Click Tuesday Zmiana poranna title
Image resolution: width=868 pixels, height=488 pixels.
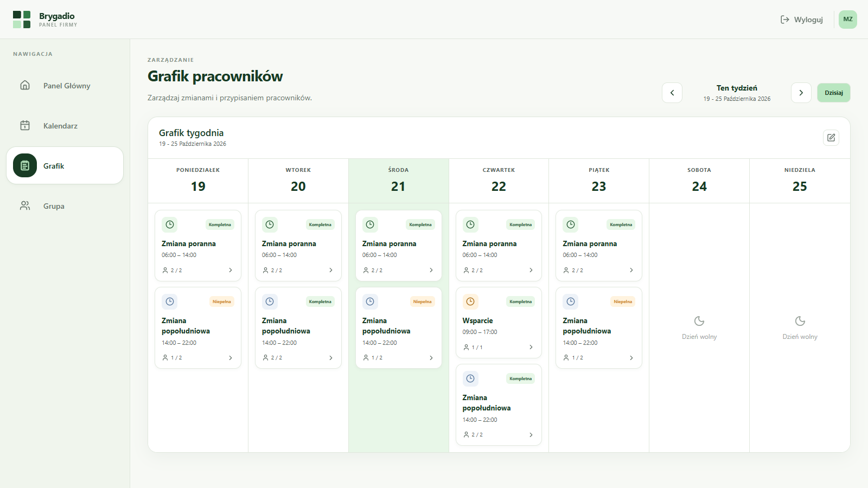point(289,243)
